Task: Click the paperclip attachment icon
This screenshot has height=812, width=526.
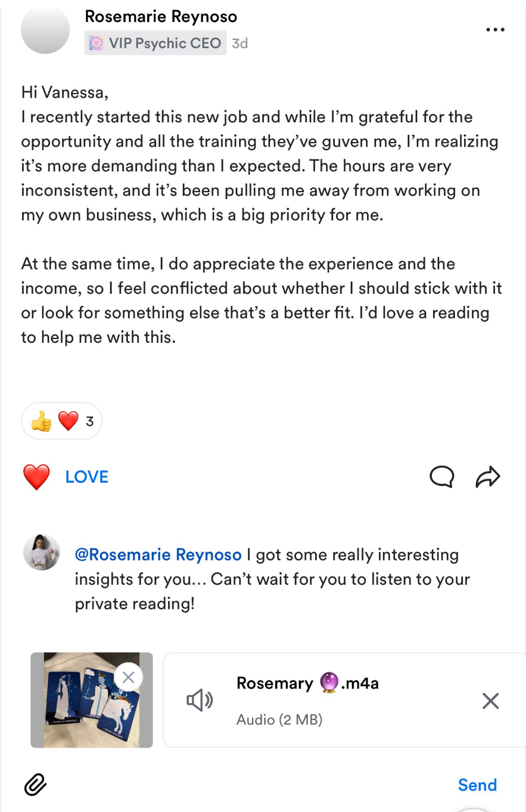Action: (35, 784)
